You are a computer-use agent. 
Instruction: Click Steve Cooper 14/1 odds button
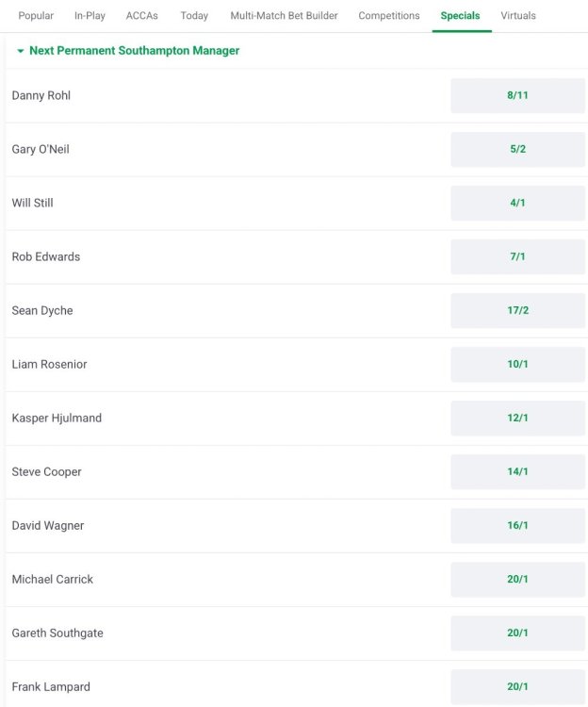click(517, 472)
